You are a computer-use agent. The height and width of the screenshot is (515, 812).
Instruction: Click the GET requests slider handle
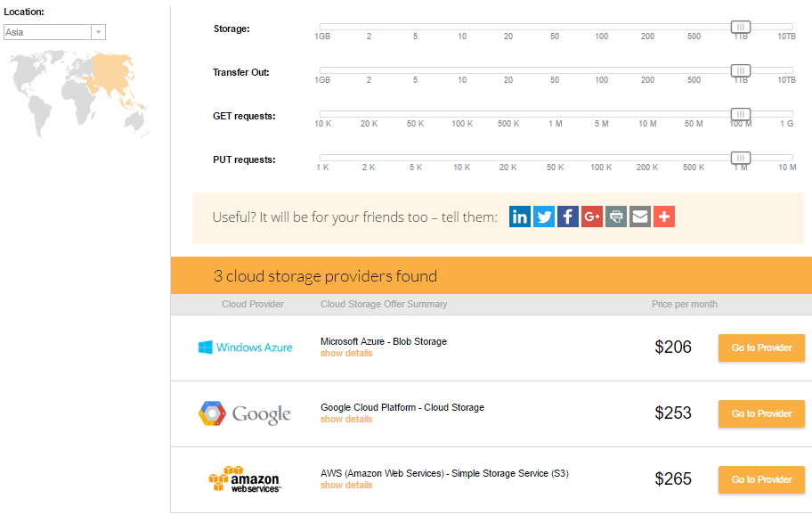pos(741,114)
